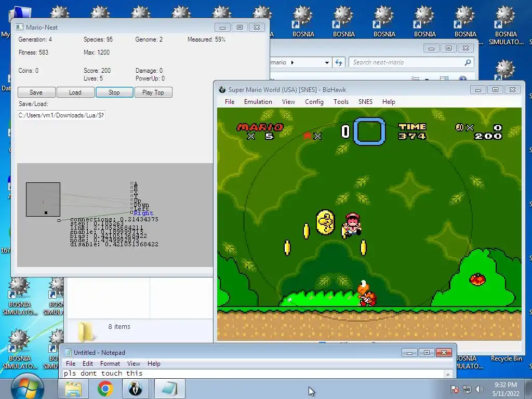Open the Windows Start menu
This screenshot has width=532, height=399.
click(28, 387)
